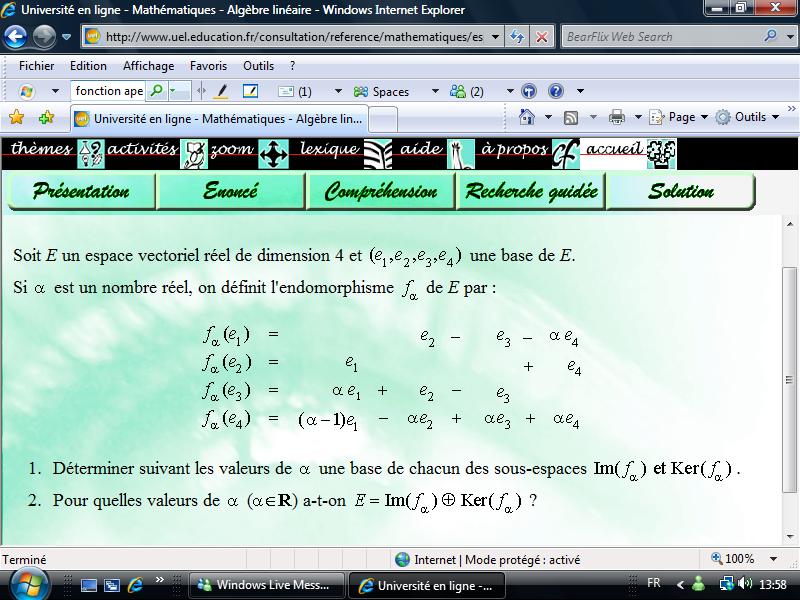Click the zoom four-arrows icon
This screenshot has height=600, width=800.
click(x=273, y=154)
